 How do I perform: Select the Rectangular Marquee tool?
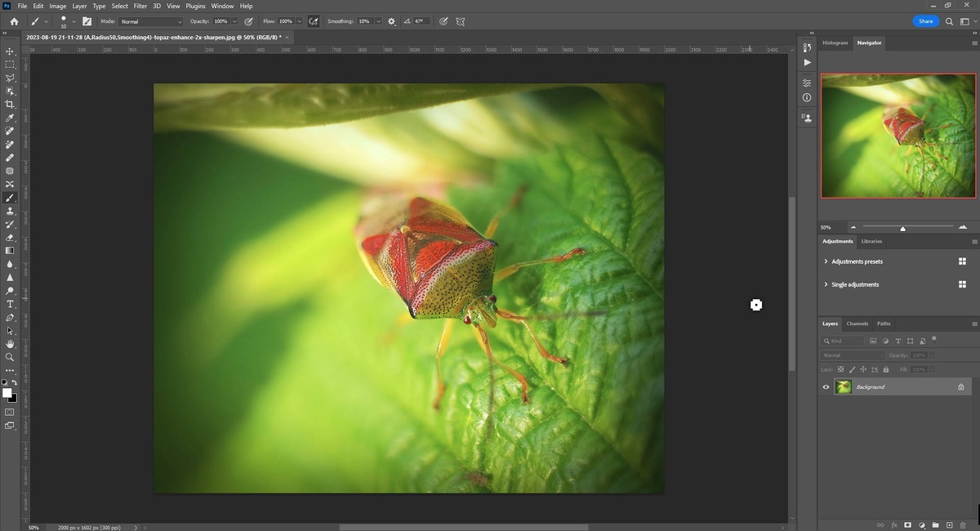point(11,65)
